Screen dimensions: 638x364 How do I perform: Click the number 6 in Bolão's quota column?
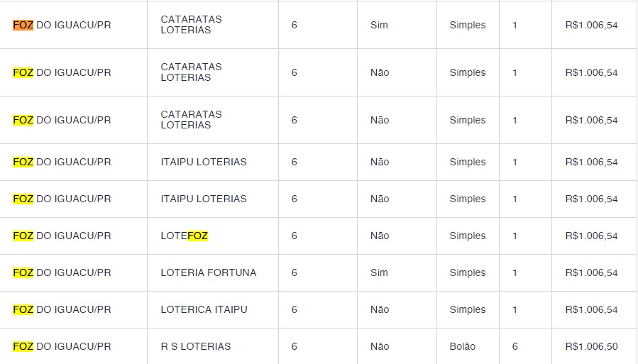pyautogui.click(x=515, y=346)
